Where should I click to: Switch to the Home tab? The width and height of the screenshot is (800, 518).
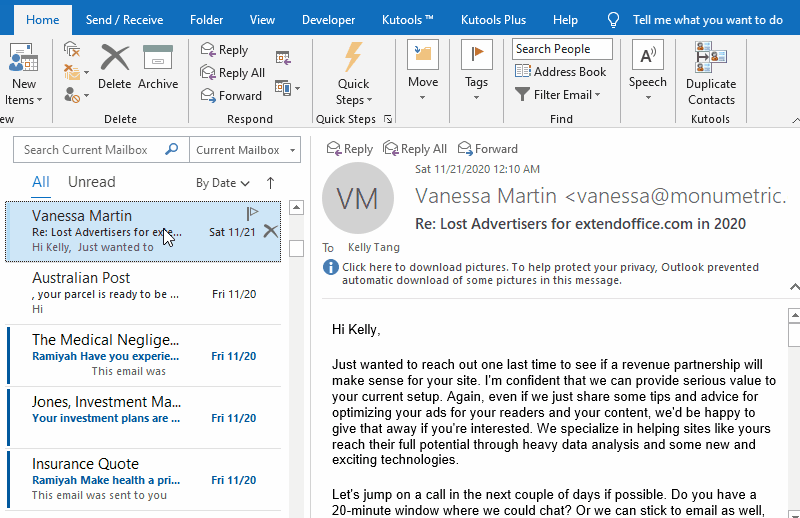[x=42, y=20]
